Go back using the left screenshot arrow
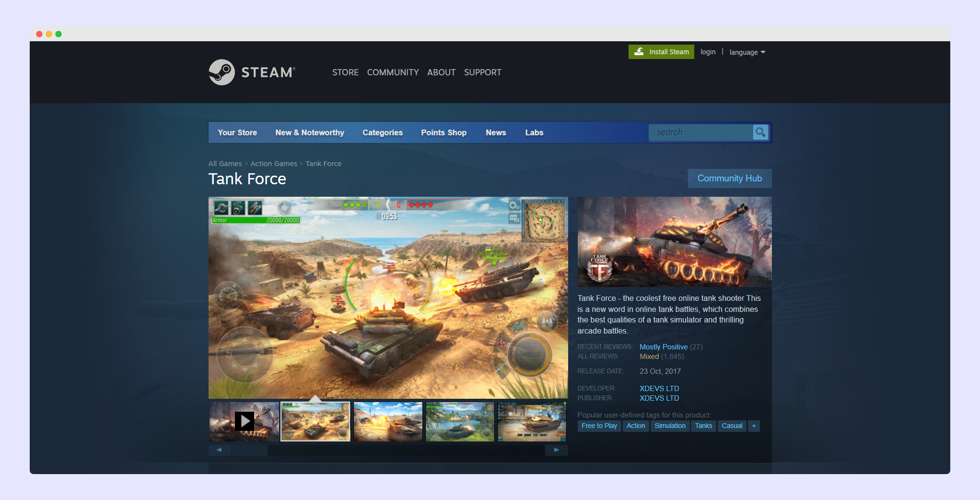Viewport: 980px width, 500px height. click(219, 450)
